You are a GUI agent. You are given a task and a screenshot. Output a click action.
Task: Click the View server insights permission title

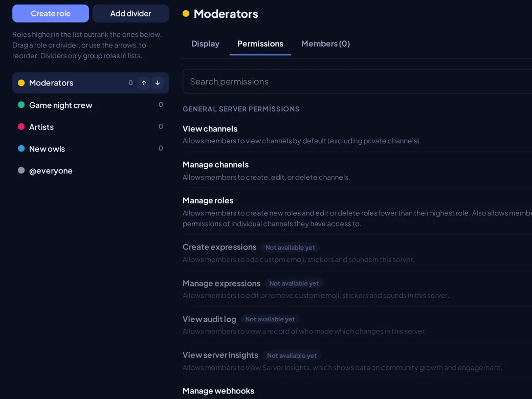220,355
